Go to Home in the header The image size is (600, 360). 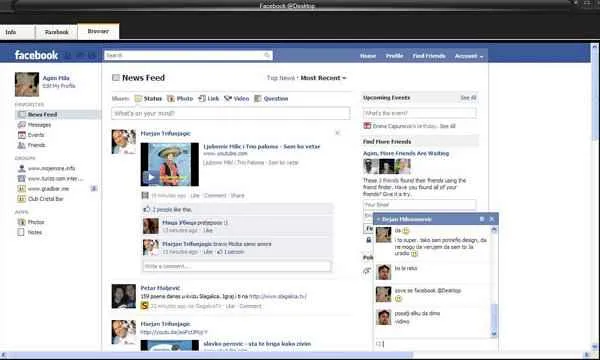368,56
